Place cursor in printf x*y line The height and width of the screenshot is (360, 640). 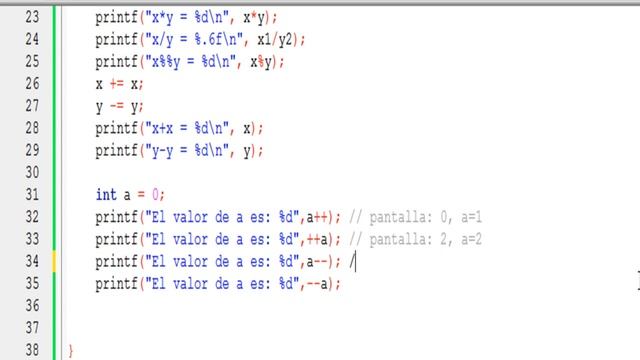(x=187, y=18)
